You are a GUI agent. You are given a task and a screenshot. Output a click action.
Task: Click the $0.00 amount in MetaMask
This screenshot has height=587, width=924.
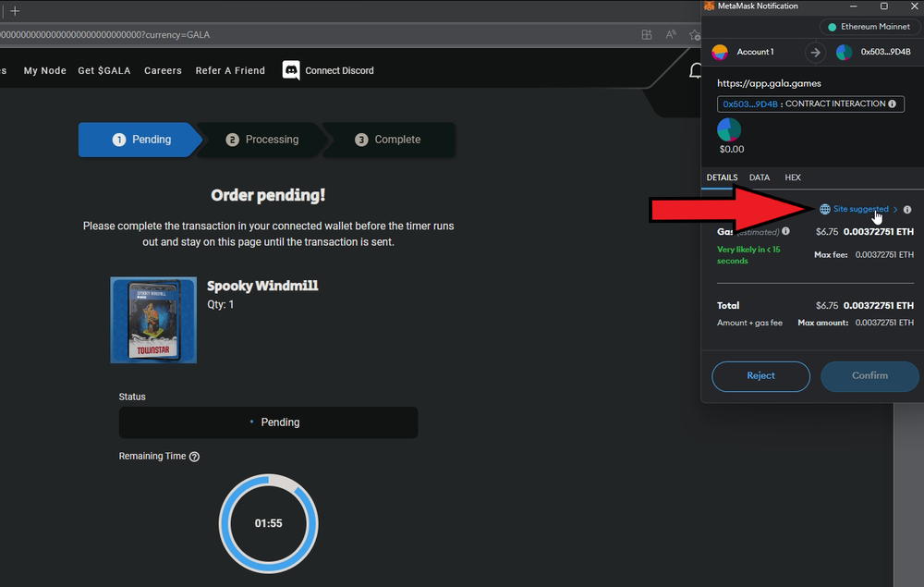click(x=732, y=149)
